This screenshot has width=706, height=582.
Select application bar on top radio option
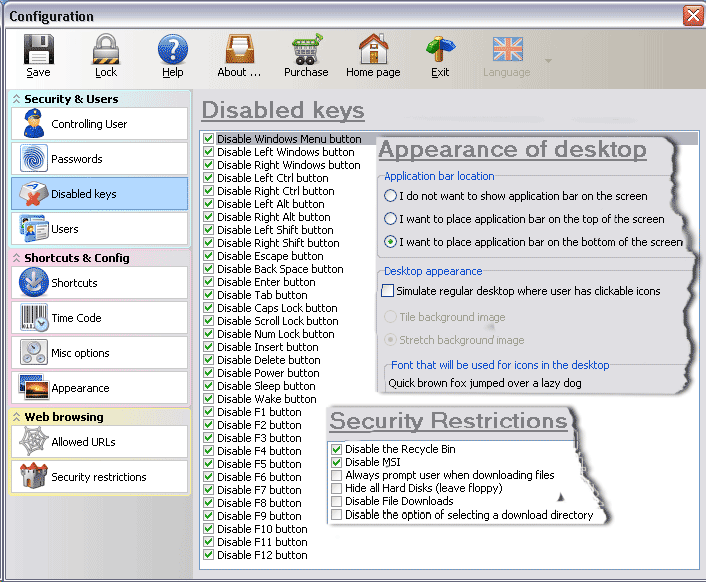tap(391, 218)
